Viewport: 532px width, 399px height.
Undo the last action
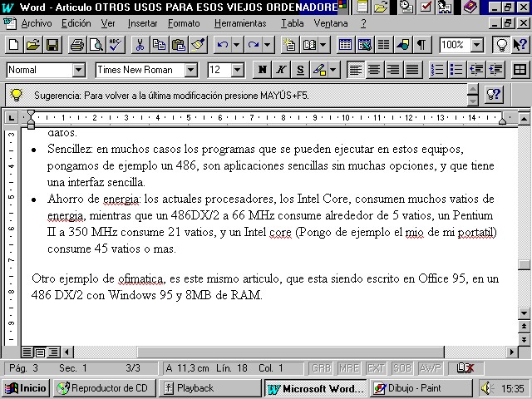[x=223, y=45]
